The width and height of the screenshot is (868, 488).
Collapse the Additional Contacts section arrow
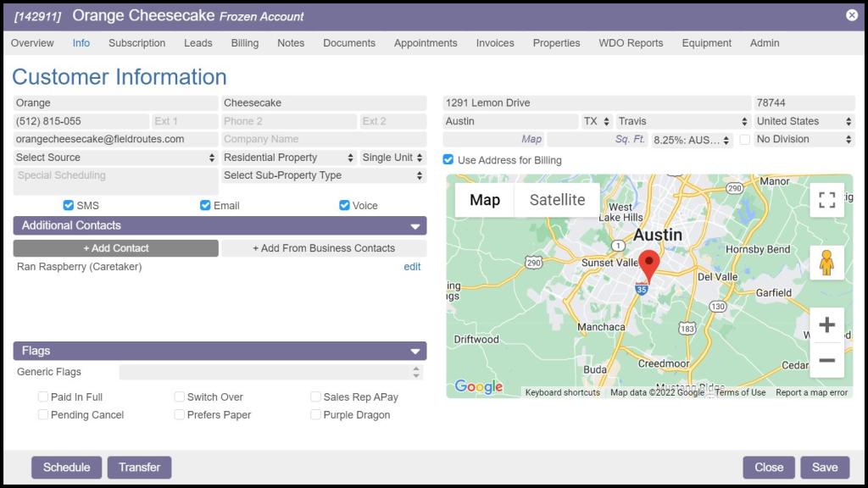click(x=415, y=226)
